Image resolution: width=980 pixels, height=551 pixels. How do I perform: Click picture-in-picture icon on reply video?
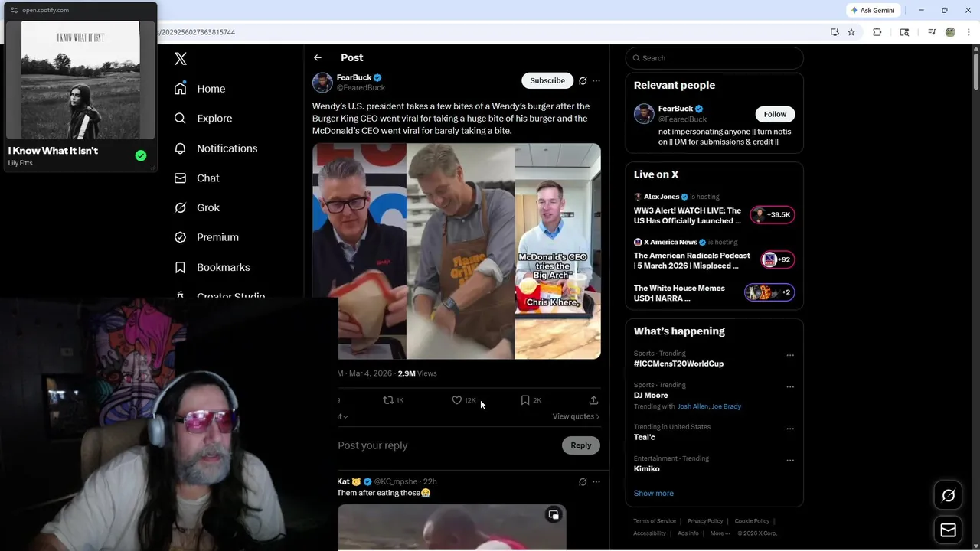point(554,515)
